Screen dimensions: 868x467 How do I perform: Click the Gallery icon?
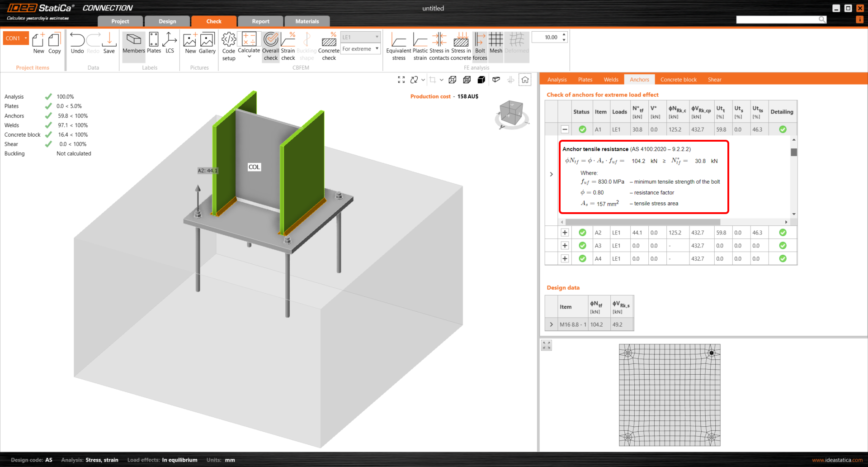pyautogui.click(x=207, y=43)
